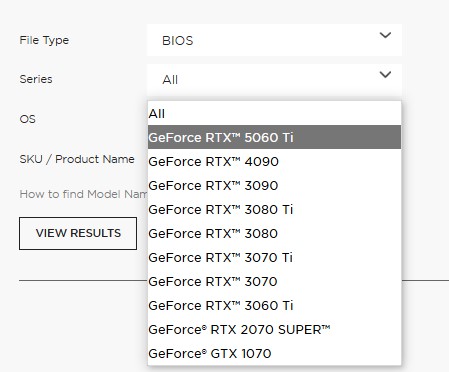Click the SKU / Product Name label
The image size is (449, 372).
77,159
